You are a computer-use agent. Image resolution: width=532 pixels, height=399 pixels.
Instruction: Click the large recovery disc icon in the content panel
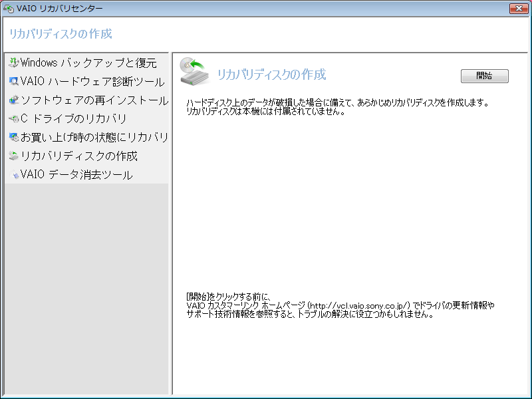click(194, 71)
